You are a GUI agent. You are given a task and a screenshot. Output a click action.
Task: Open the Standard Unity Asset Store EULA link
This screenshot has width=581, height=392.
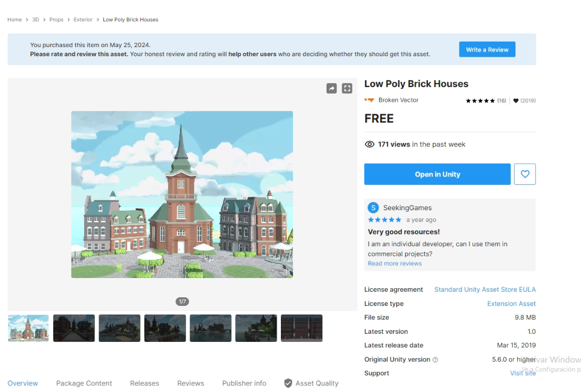[485, 290]
